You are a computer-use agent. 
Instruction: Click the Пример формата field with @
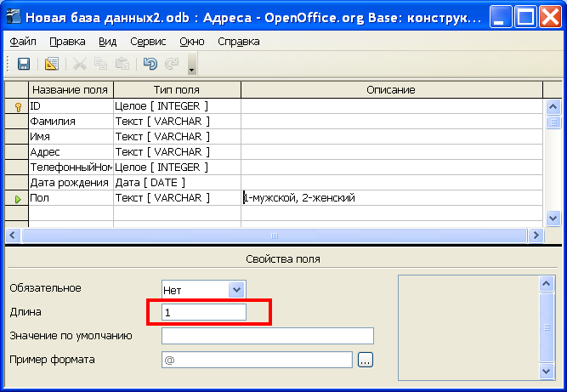coord(257,360)
